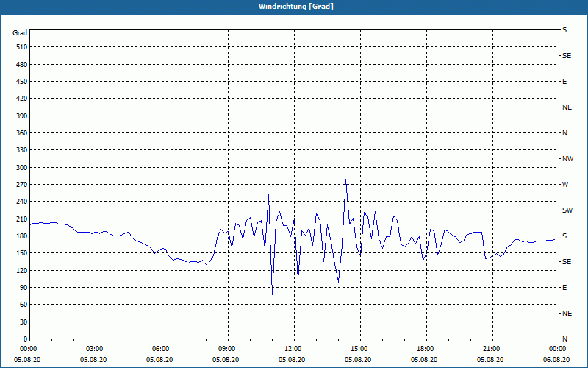
Task: Click the N compass label level with 360
Action: pos(565,133)
